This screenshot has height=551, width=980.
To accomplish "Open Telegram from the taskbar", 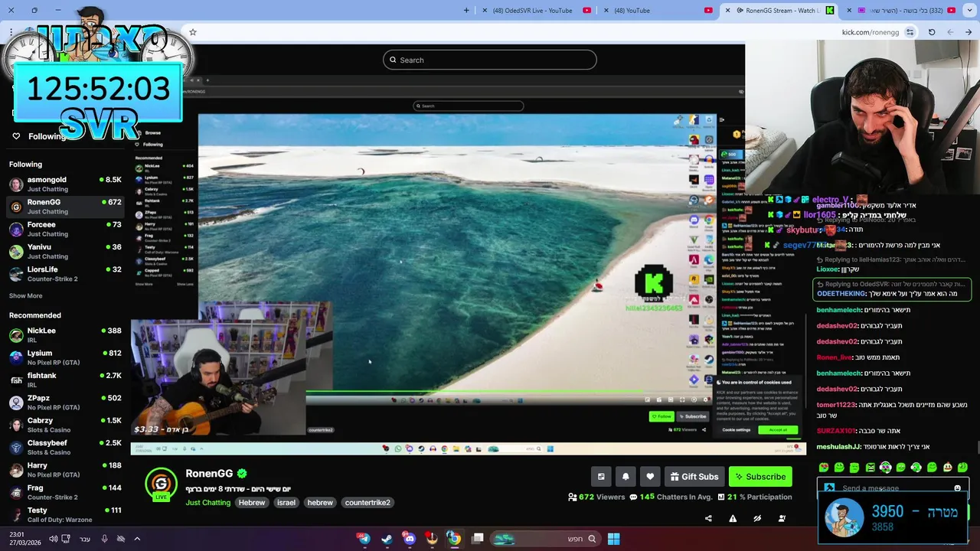I will (364, 539).
